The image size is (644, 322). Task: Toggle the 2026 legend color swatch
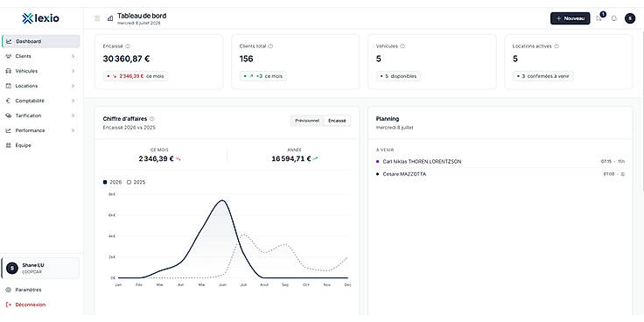pyautogui.click(x=105, y=182)
